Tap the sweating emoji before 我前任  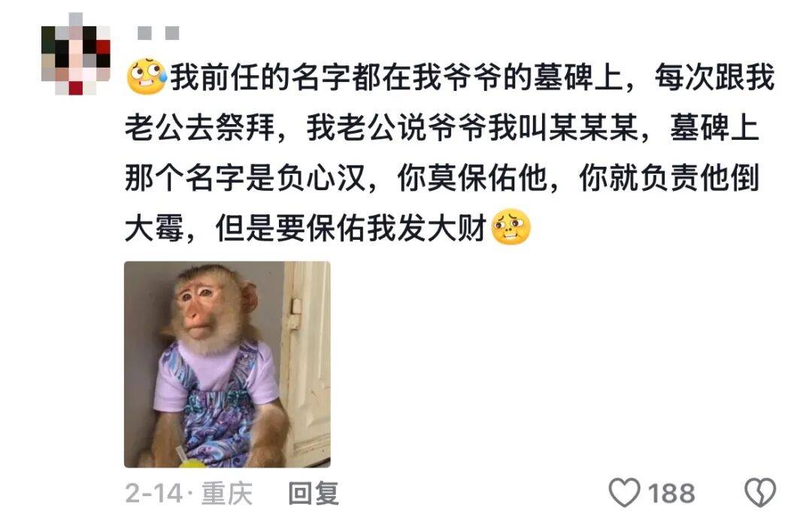146,77
